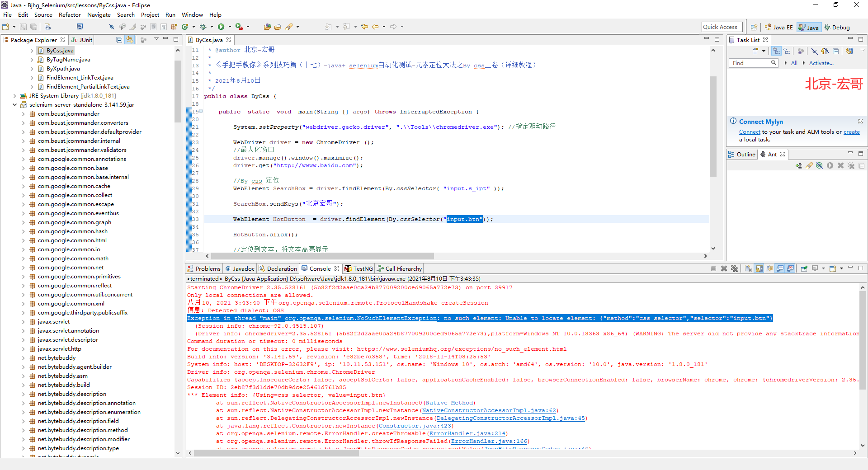Image resolution: width=868 pixels, height=470 pixels.
Task: Click the Clear Console icon
Action: pos(748,269)
